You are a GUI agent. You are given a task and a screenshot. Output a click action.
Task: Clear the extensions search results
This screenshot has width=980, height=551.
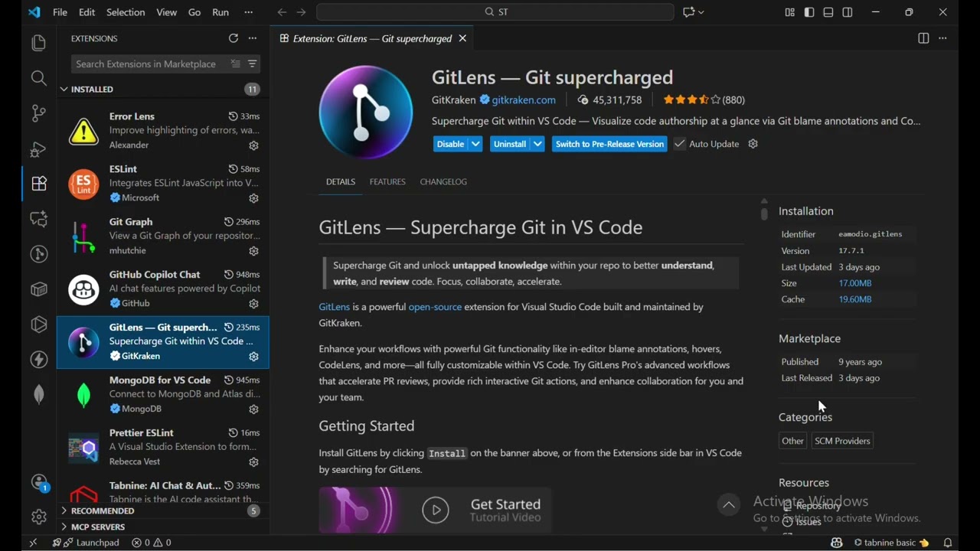(x=236, y=64)
